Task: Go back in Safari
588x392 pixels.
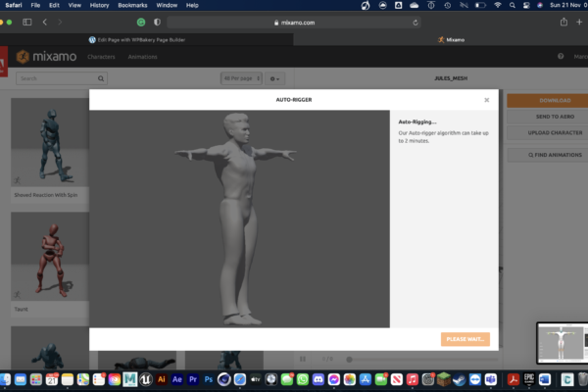Action: (x=45, y=23)
